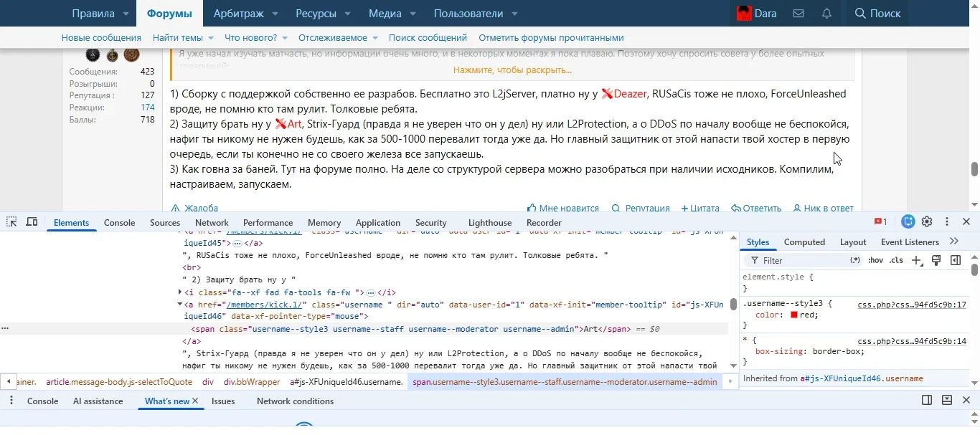
Task: Open the red error count indicator
Action: 880,222
